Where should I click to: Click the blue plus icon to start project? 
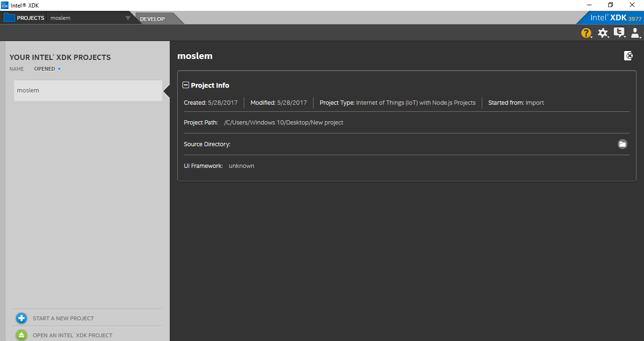(21, 318)
